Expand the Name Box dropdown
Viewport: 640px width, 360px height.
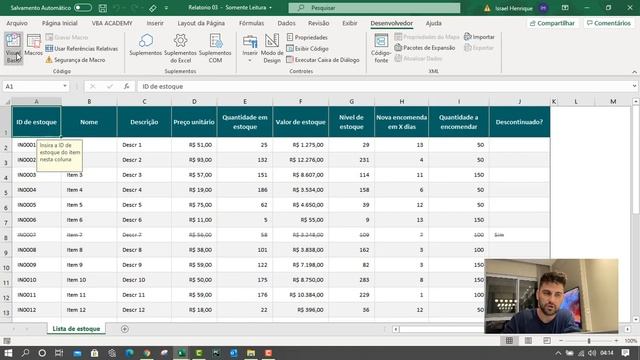point(65,86)
